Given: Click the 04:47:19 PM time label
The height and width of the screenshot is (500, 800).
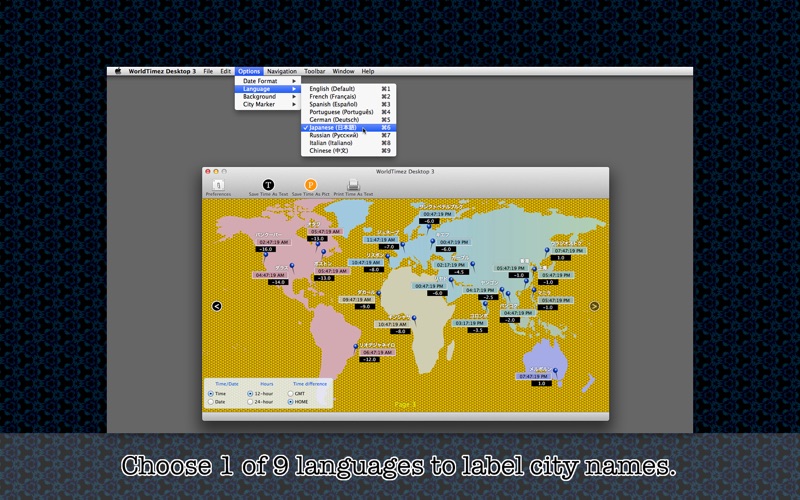Looking at the screenshot, I should 518,313.
